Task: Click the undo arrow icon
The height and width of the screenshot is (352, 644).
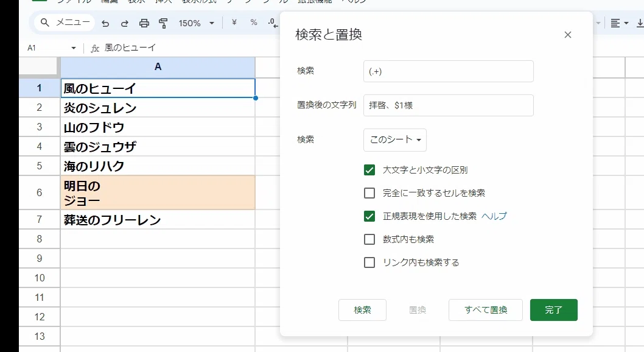Action: [105, 23]
